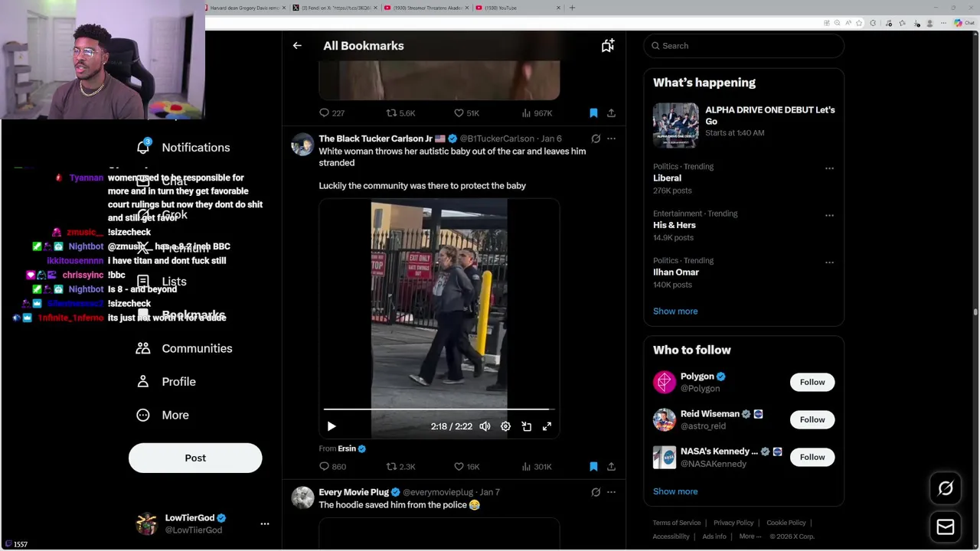Image resolution: width=980 pixels, height=551 pixels.
Task: Open the Grok floating button
Action: tap(946, 488)
